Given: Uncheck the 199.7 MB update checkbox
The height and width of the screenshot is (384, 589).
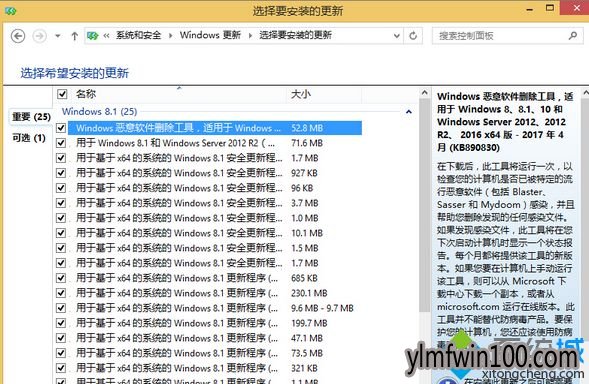Looking at the screenshot, I should tap(61, 323).
